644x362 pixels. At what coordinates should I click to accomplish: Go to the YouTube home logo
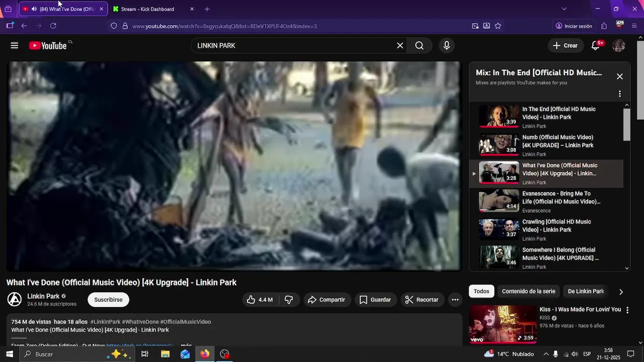tap(48, 46)
